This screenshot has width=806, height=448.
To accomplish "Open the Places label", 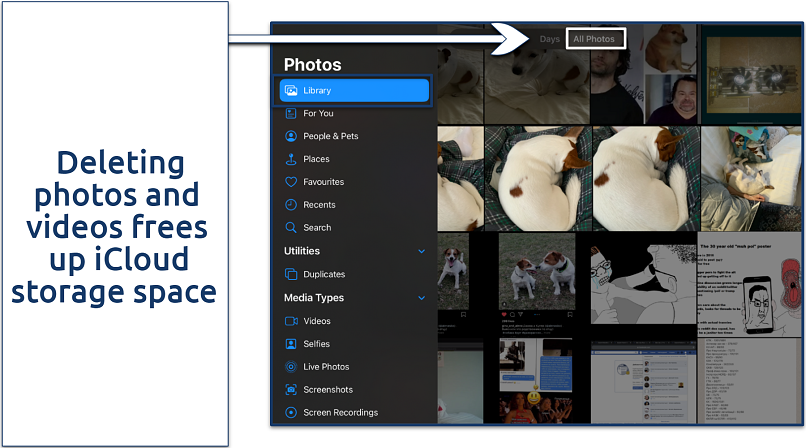I will tap(316, 159).
